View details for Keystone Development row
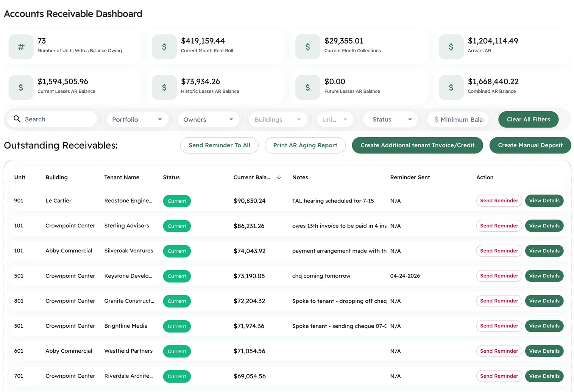 pyautogui.click(x=544, y=276)
